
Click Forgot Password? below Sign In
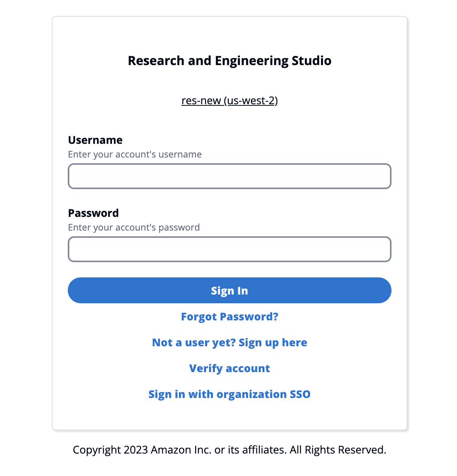tap(229, 316)
